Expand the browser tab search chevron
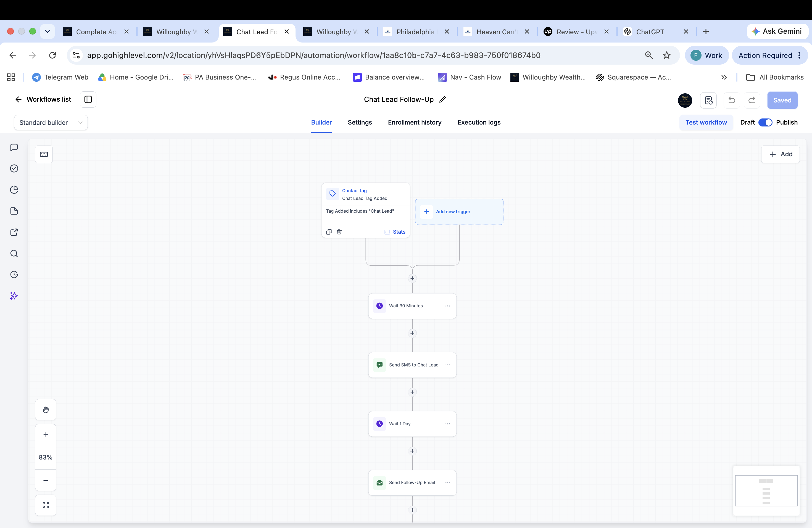The width and height of the screenshot is (812, 528). [48, 31]
